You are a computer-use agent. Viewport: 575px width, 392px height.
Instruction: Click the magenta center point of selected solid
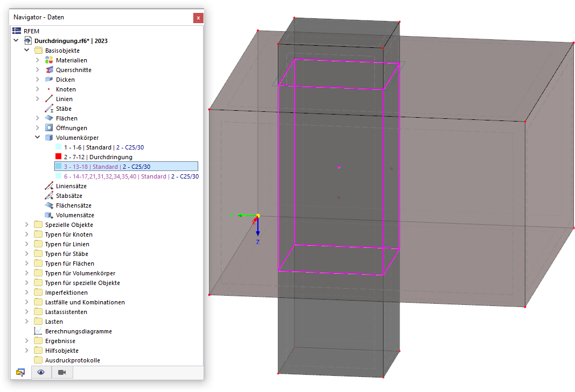[339, 167]
